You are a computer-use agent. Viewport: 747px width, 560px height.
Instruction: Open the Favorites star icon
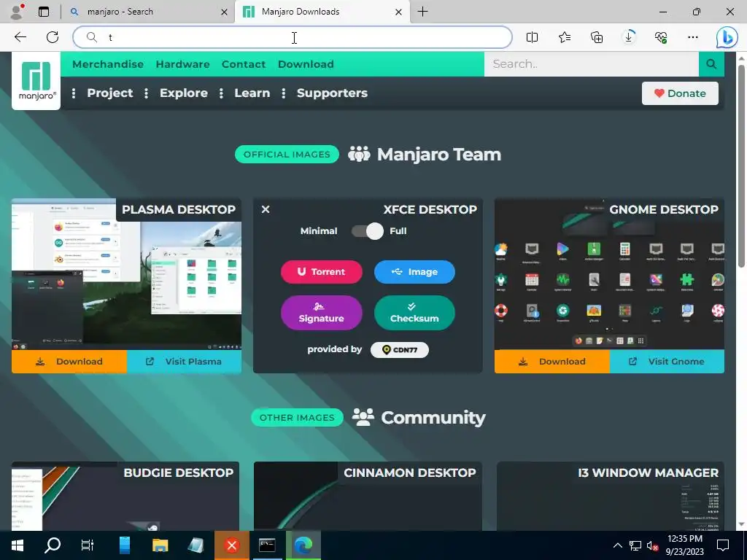(x=565, y=37)
